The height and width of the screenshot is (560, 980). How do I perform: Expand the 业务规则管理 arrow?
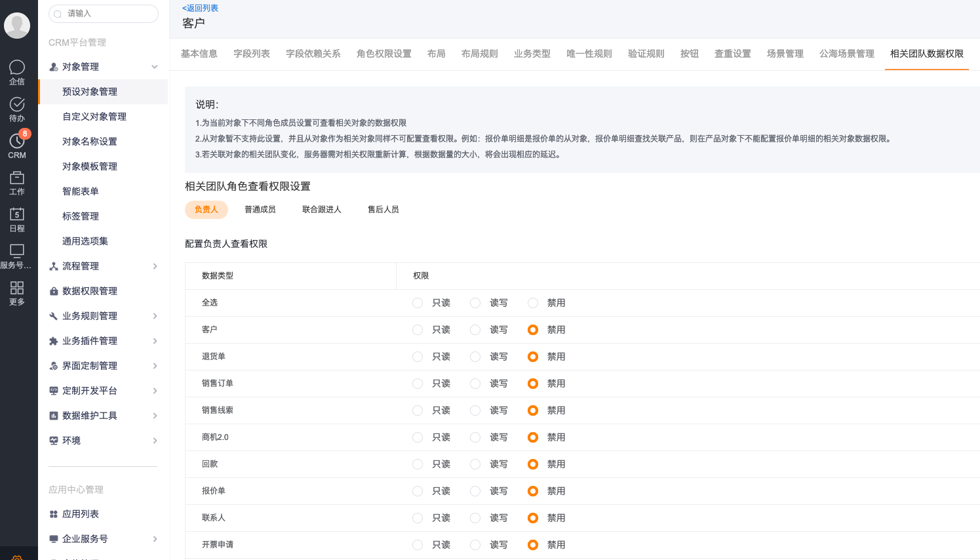coord(155,316)
